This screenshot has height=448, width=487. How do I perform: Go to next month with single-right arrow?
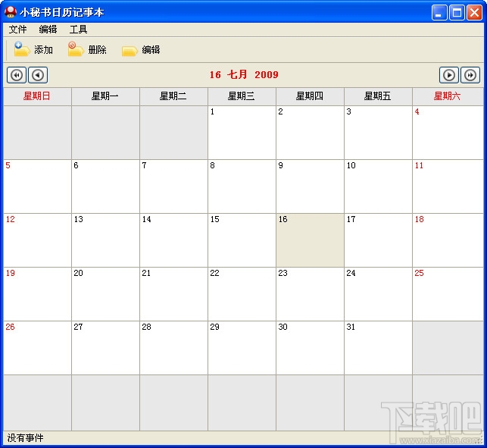click(449, 75)
